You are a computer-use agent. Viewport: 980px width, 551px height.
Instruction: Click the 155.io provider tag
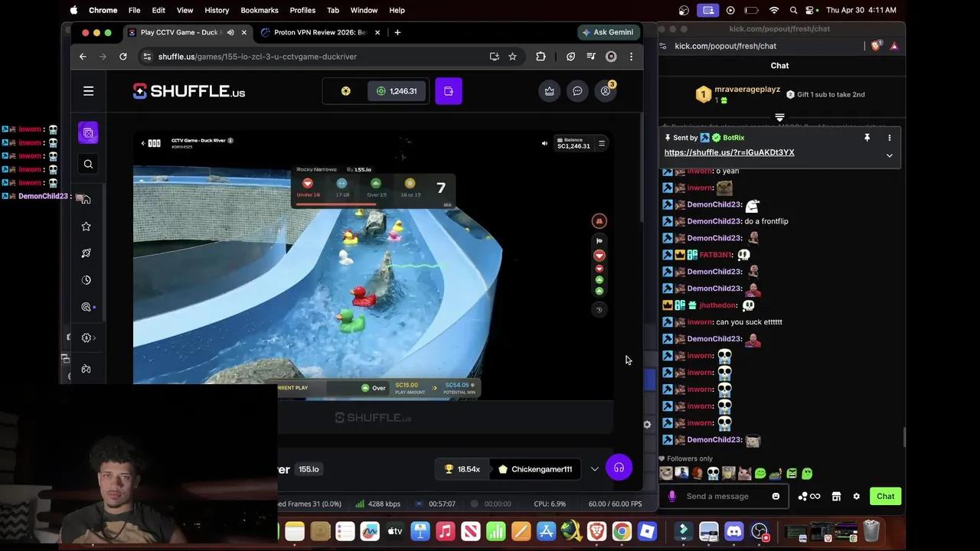coord(309,469)
